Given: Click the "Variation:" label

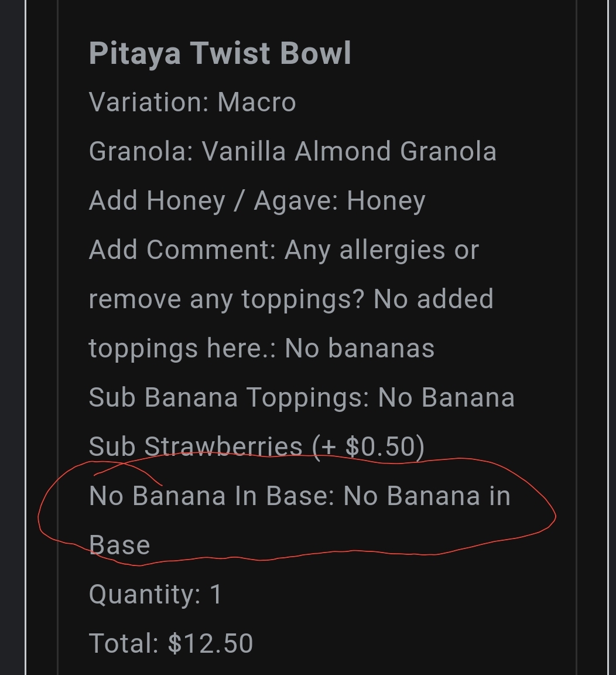Looking at the screenshot, I should pos(149,103).
